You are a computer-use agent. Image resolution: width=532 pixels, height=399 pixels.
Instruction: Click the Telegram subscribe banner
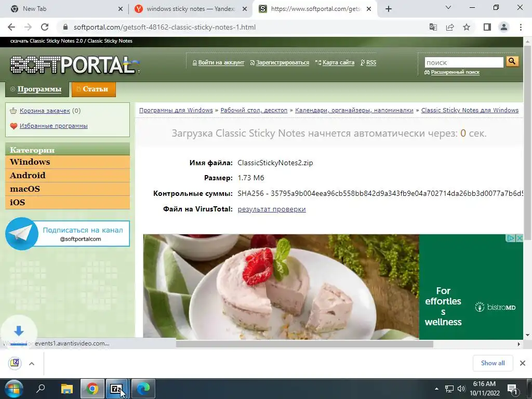68,234
